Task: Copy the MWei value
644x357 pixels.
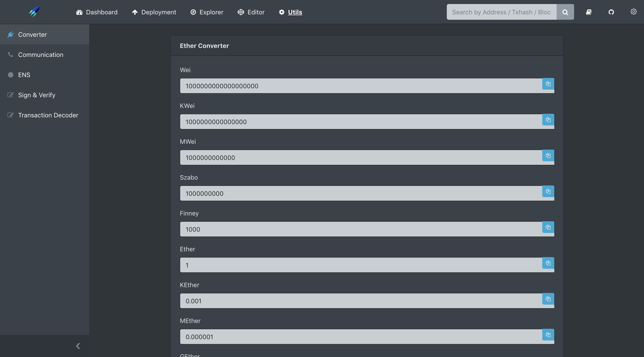Action: 548,156
